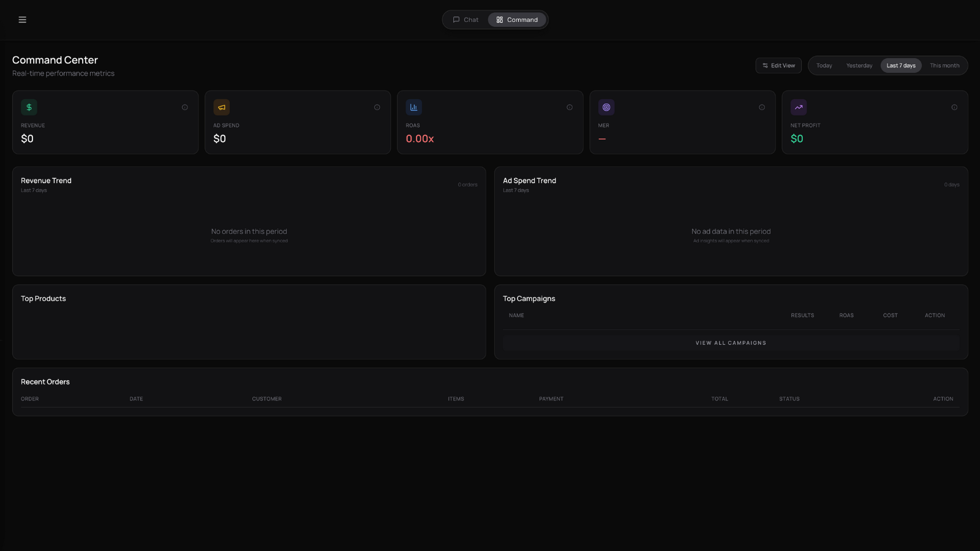The height and width of the screenshot is (551, 980).
Task: Open the Edit View options
Action: tap(778, 66)
